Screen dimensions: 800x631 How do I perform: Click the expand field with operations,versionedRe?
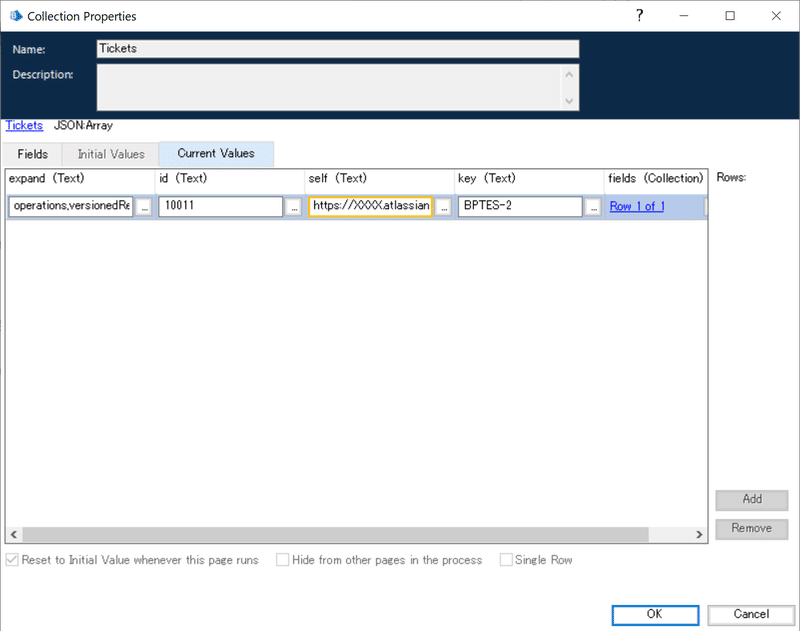click(x=71, y=206)
